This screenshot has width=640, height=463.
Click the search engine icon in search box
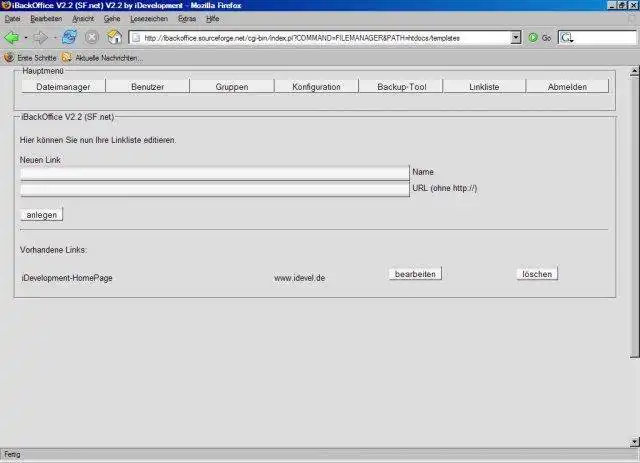pyautogui.click(x=567, y=38)
